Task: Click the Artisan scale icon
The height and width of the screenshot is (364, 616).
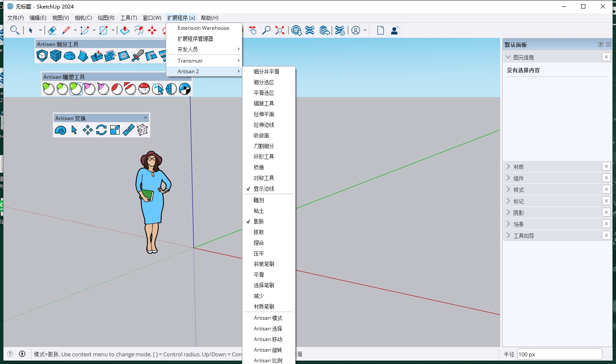Action: (x=115, y=130)
